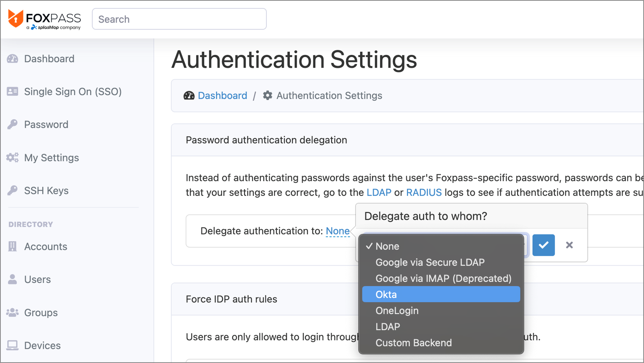Open Users in sidebar

pyautogui.click(x=37, y=279)
